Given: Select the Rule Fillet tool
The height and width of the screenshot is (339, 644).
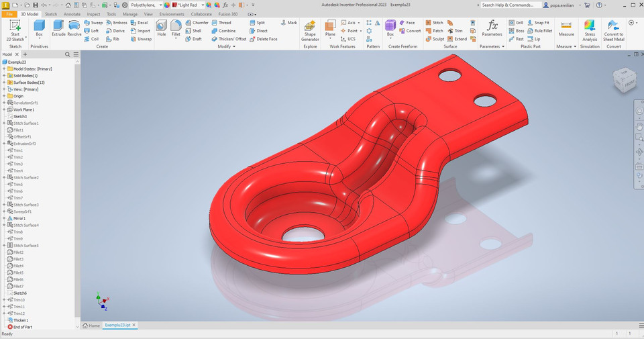Looking at the screenshot, I should tap(539, 31).
